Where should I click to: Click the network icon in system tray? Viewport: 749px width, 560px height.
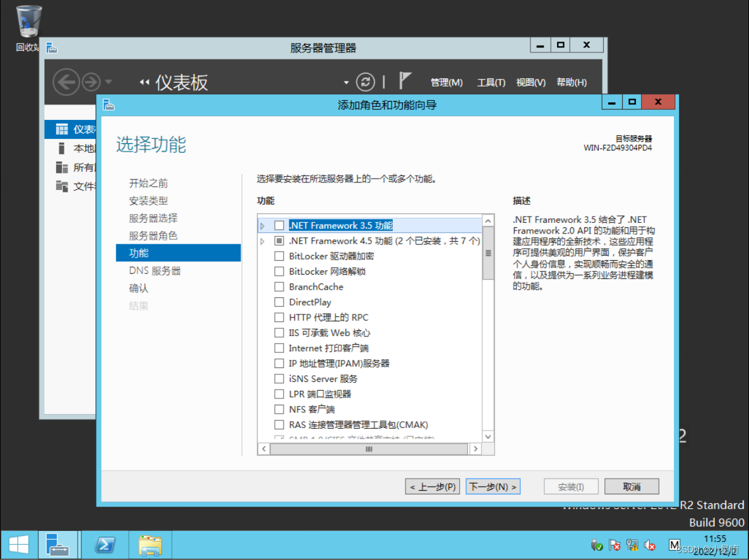[x=632, y=545]
